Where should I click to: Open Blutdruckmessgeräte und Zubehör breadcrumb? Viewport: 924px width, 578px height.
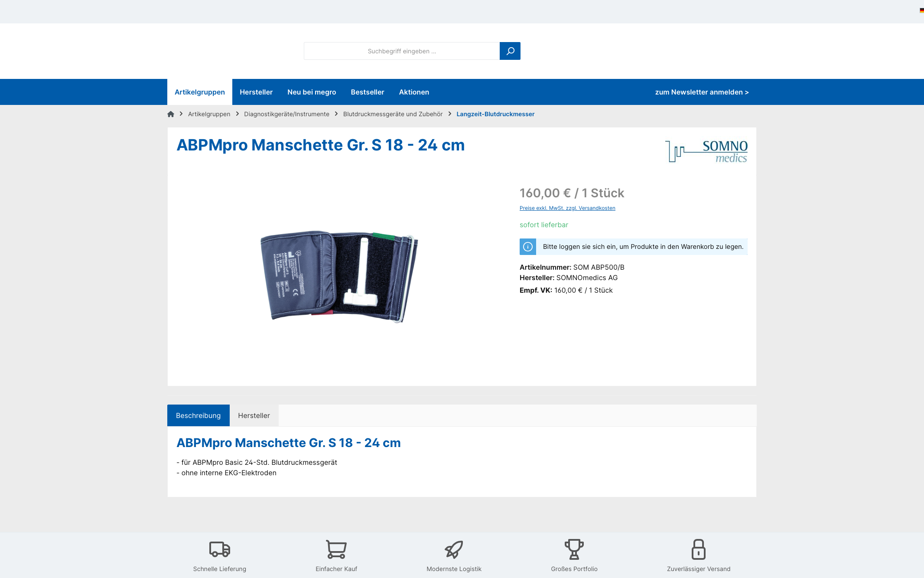[x=393, y=114]
